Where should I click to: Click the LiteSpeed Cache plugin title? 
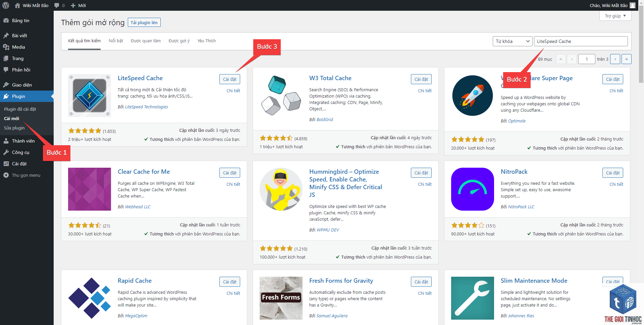pos(140,78)
